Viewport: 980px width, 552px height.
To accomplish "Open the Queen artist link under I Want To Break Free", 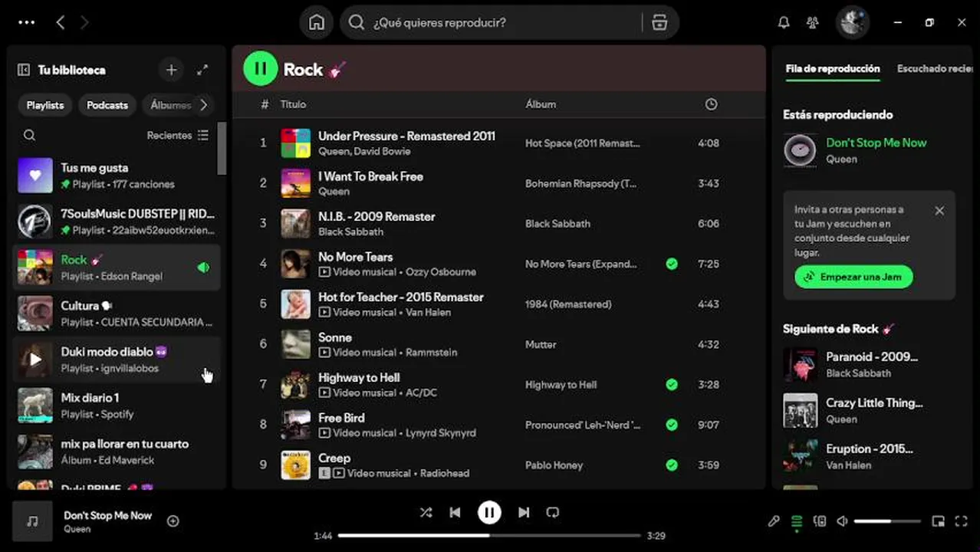I will [x=334, y=192].
